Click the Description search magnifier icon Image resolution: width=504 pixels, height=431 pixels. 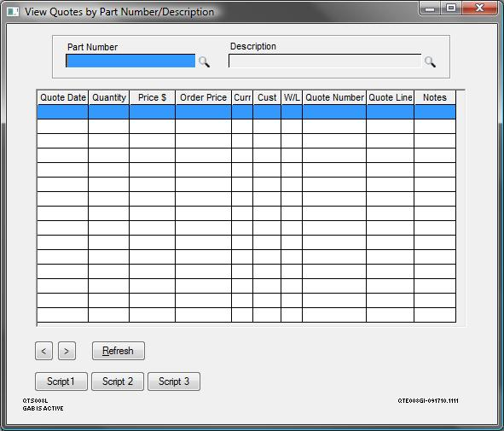[x=430, y=61]
